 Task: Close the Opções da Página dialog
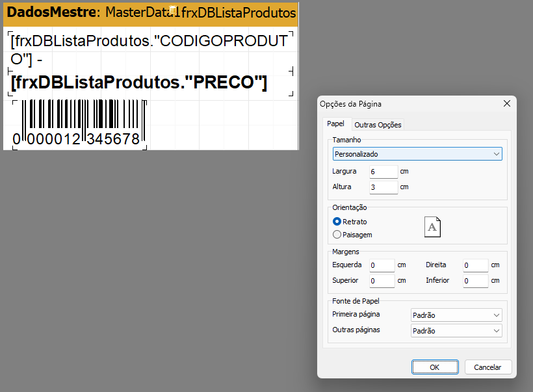[x=507, y=103]
